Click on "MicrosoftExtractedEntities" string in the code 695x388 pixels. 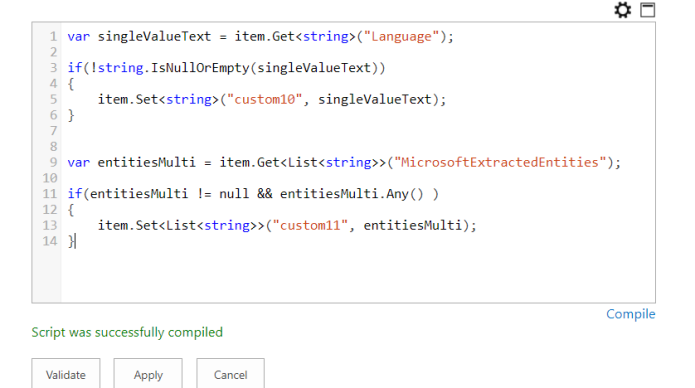tap(500, 162)
